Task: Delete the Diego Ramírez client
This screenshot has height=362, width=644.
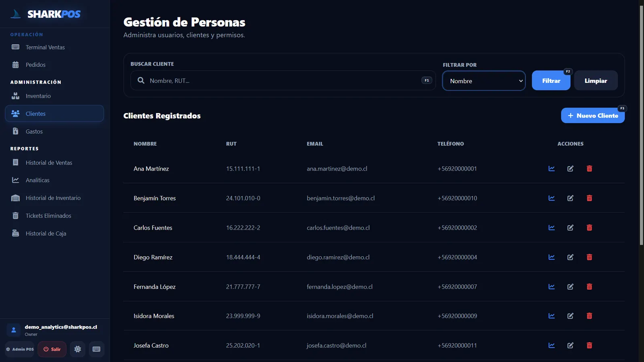Action: pyautogui.click(x=589, y=257)
